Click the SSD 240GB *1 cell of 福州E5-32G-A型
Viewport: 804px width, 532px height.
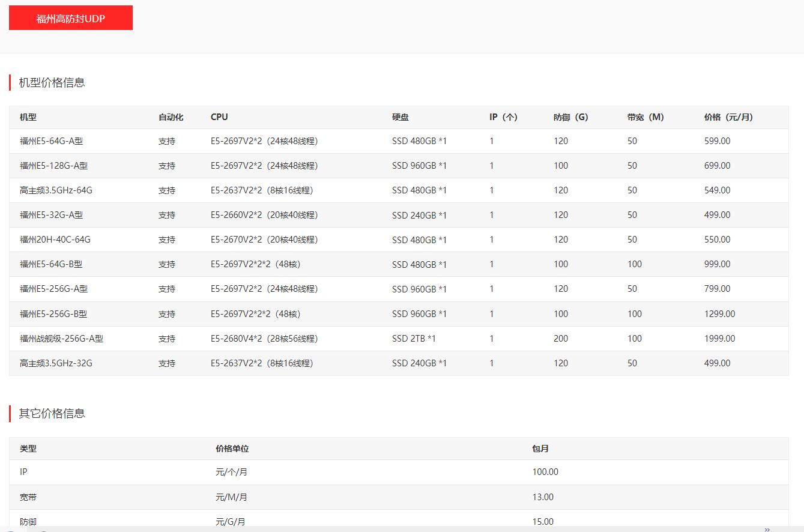(419, 215)
